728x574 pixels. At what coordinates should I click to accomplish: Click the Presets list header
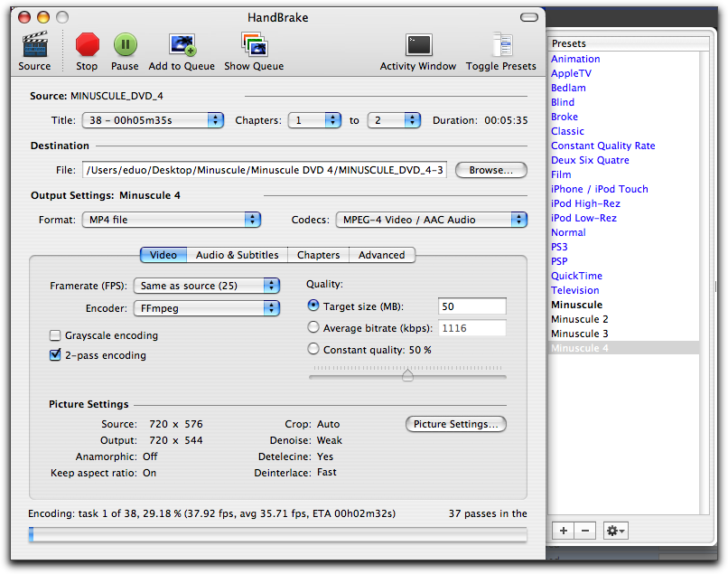pyautogui.click(x=628, y=43)
